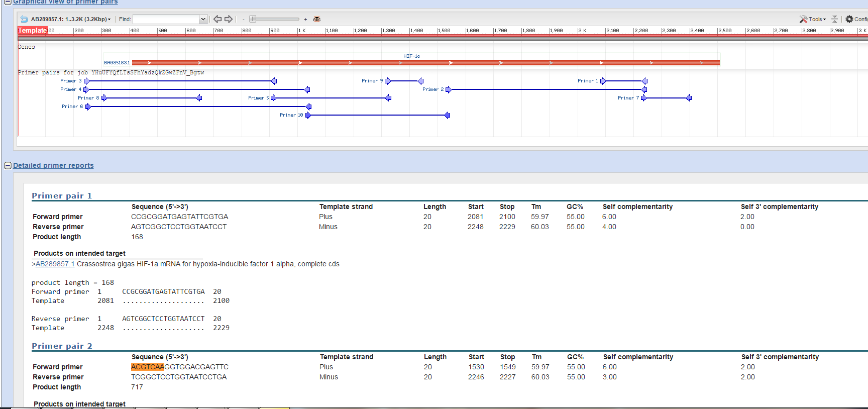Open the Tools dropdown menu

(x=817, y=19)
